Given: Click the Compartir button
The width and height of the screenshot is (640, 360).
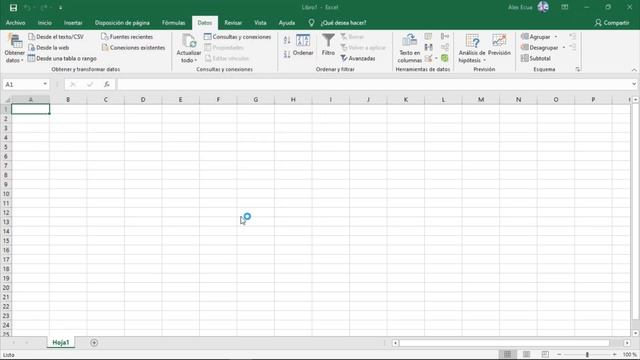Looking at the screenshot, I should pos(612,23).
